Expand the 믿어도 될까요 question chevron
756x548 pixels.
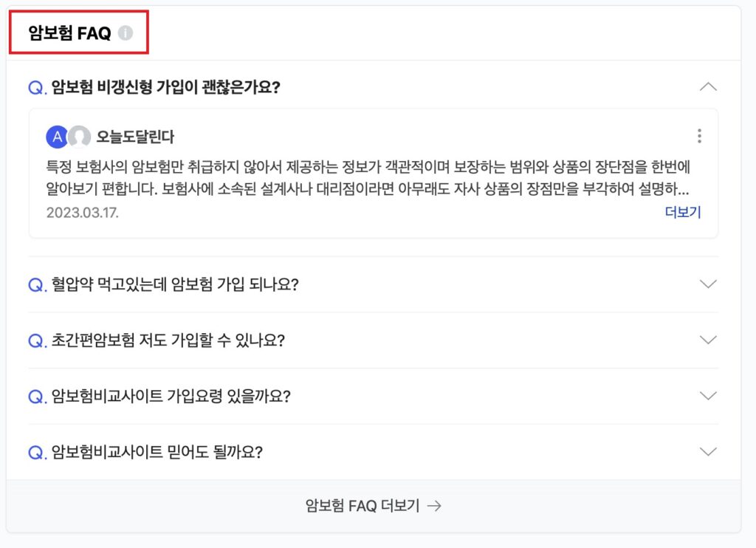[x=707, y=451]
